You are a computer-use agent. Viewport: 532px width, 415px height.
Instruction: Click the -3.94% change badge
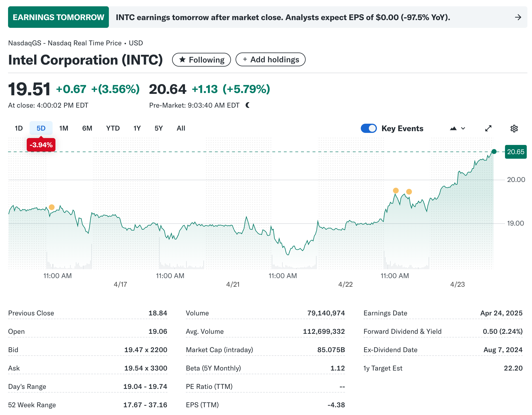tap(41, 145)
